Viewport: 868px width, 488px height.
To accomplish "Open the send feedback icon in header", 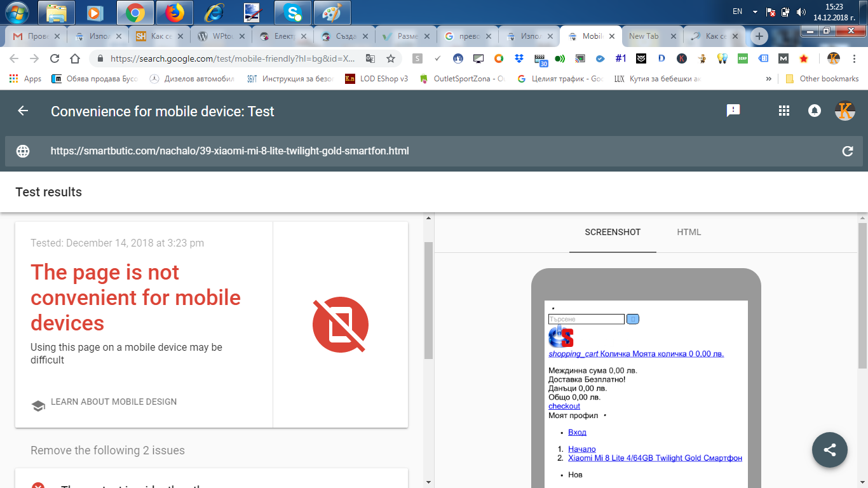I will click(x=733, y=111).
